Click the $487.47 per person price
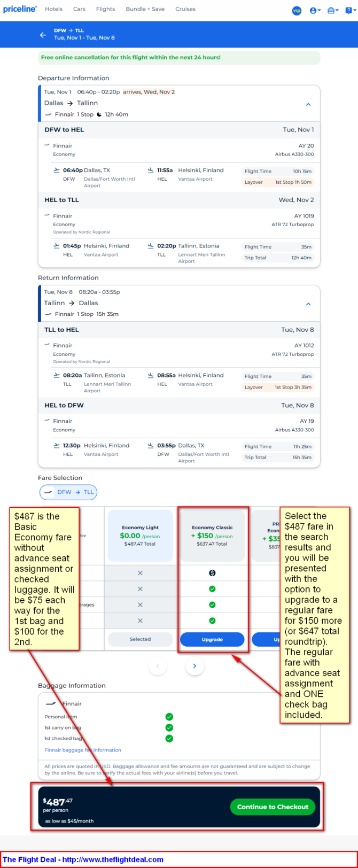Screen dimensions: 358x868 click(58, 802)
